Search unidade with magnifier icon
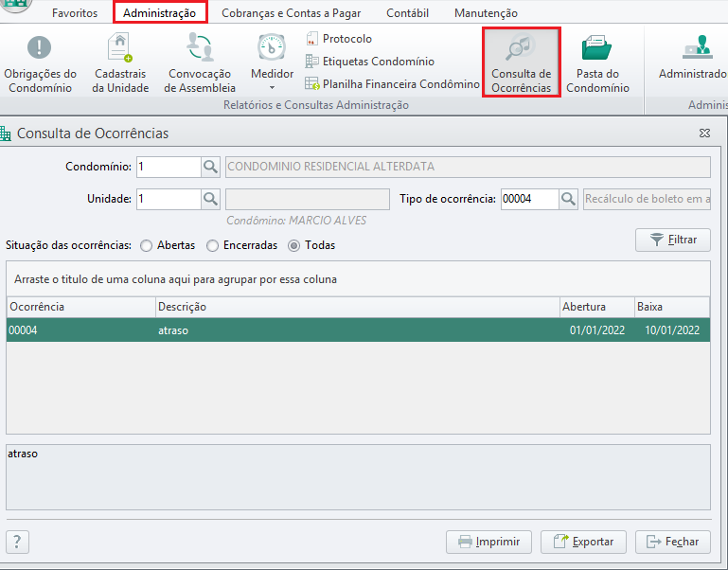Viewport: 728px width, 570px height. (210, 199)
